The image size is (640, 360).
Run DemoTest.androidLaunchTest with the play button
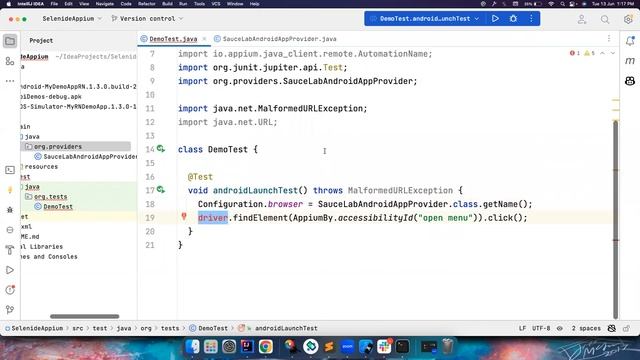pyautogui.click(x=495, y=19)
